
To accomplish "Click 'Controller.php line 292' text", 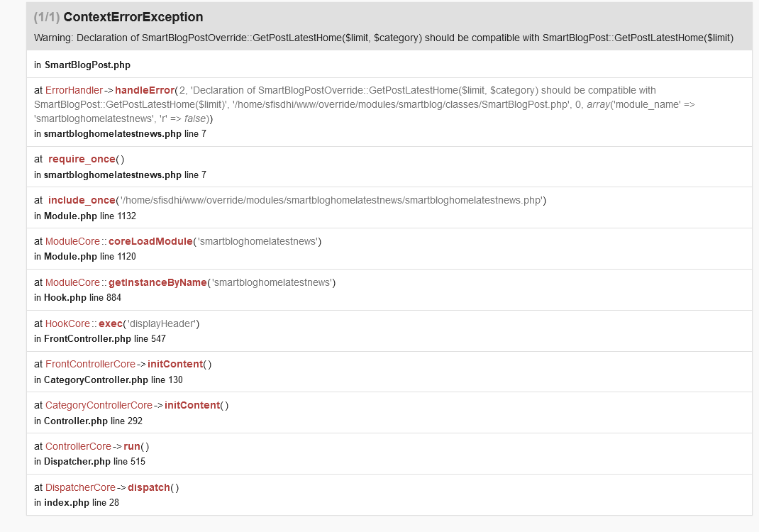I will coord(94,421).
